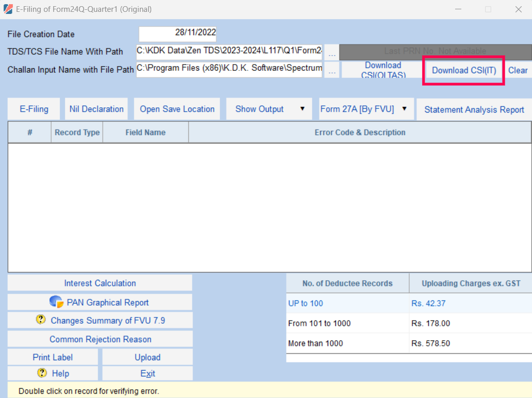532x398 pixels.
Task: Click the 'Rs. 578.50' charge value
Action: [430, 343]
